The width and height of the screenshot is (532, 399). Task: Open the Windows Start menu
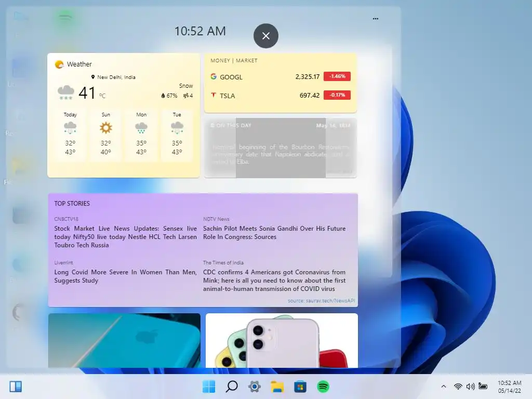click(209, 387)
